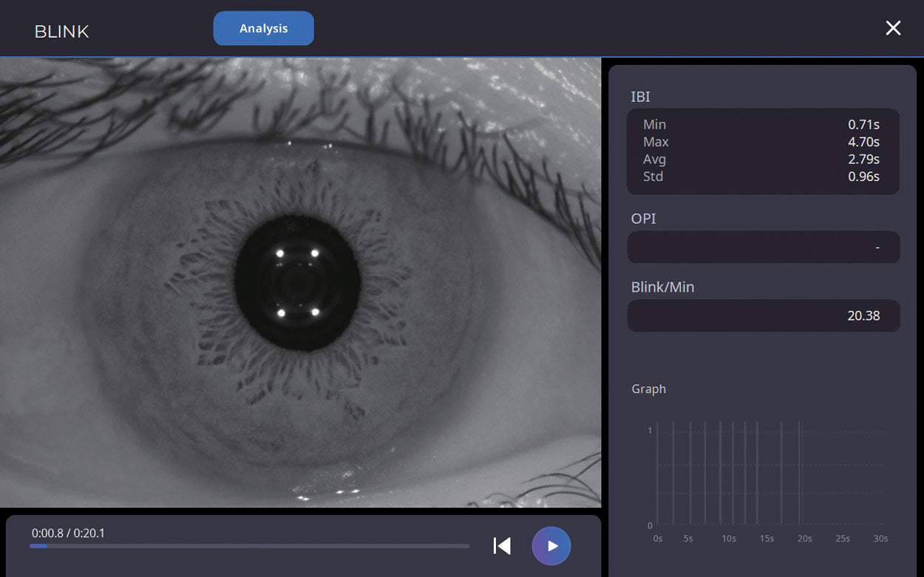Image resolution: width=924 pixels, height=577 pixels.
Task: Close the BLINK window with X
Action: [x=893, y=28]
